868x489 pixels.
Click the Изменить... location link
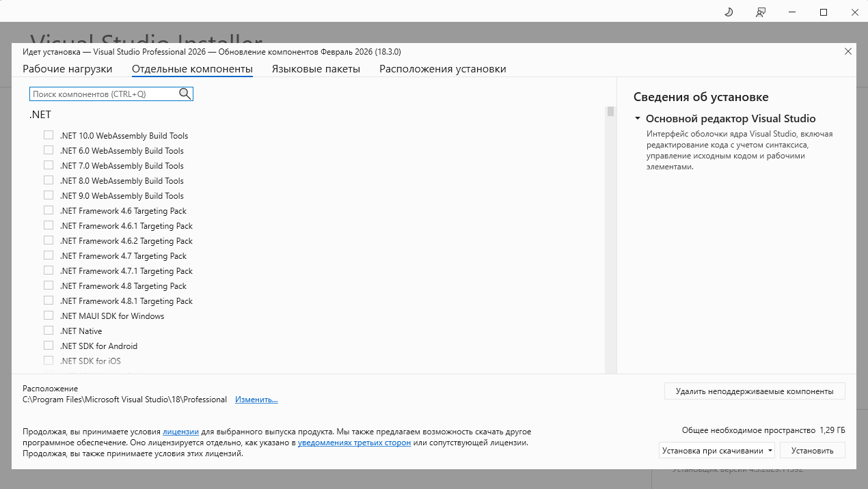pyautogui.click(x=256, y=400)
